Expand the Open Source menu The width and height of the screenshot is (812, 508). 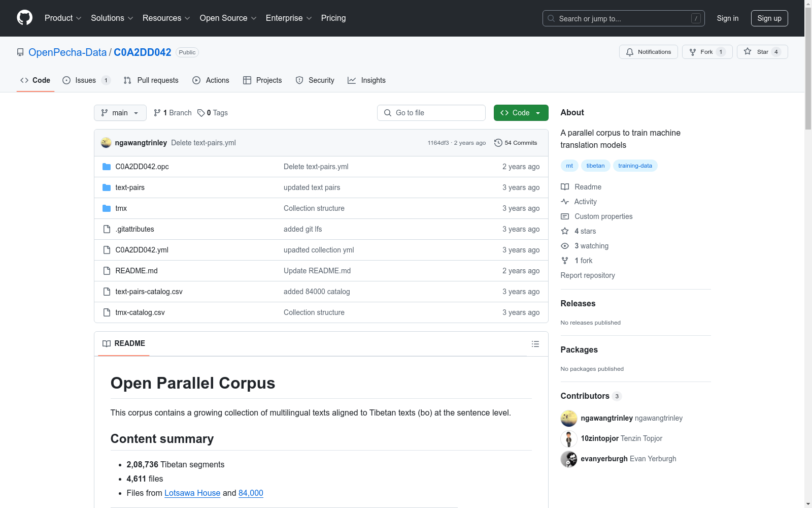click(x=228, y=18)
